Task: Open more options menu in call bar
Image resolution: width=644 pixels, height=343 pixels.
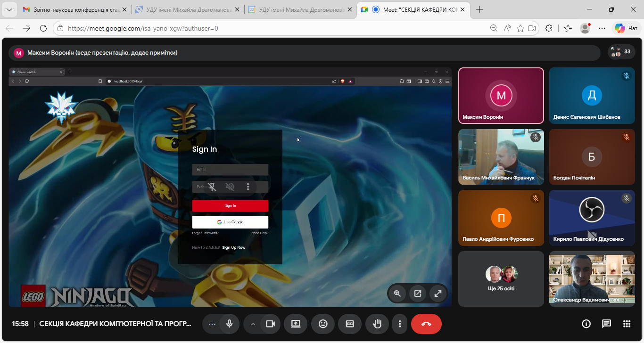Action: [x=400, y=324]
